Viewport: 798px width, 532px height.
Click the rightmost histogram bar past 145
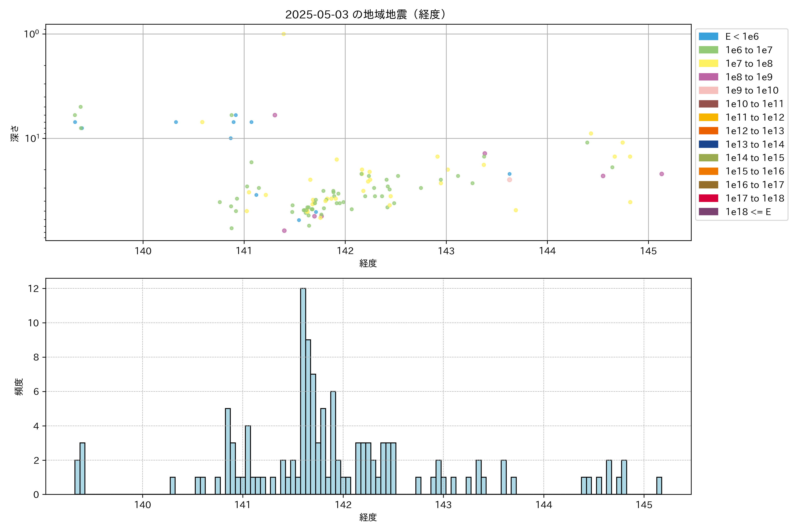659,486
